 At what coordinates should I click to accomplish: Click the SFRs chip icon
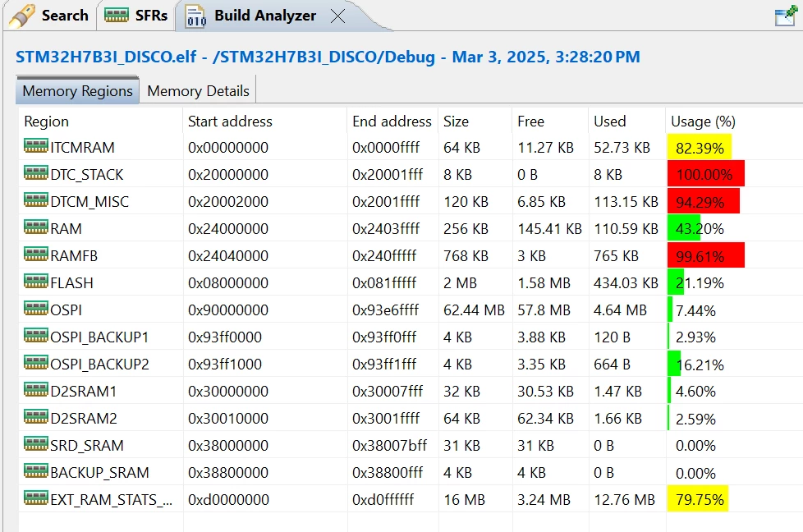[117, 16]
